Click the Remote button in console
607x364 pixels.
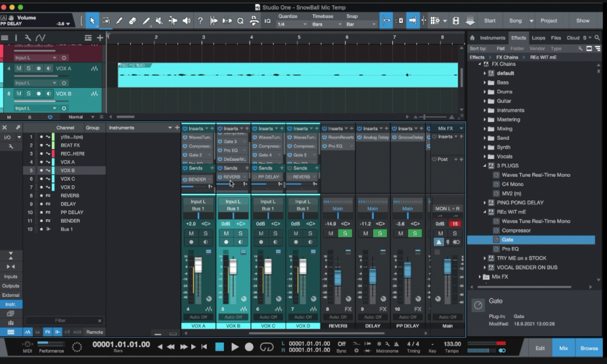coord(95,332)
